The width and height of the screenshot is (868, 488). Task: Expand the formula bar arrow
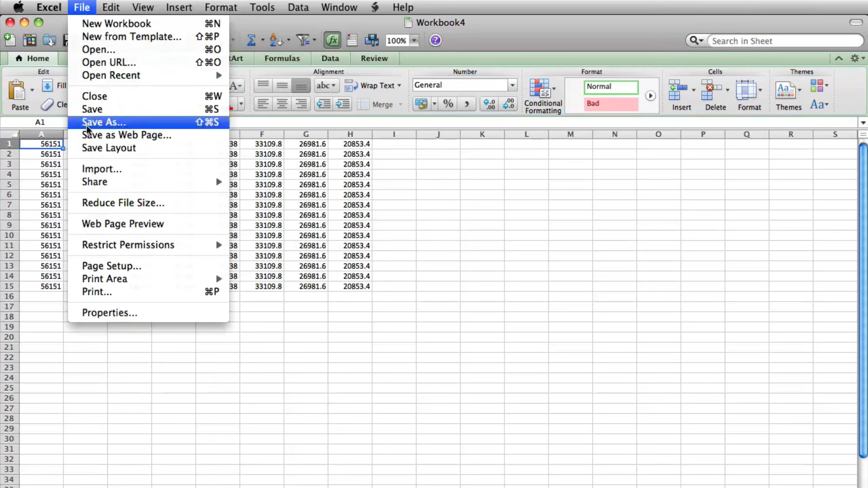863,123
